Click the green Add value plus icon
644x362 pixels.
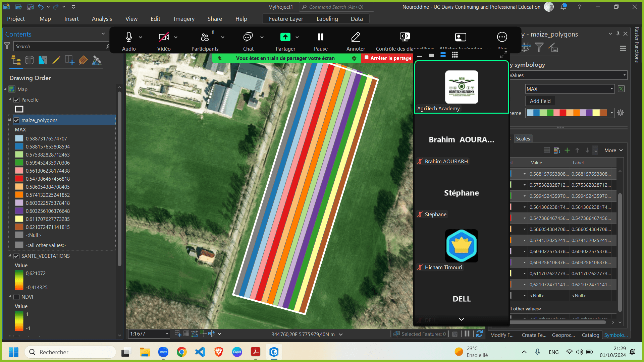(567, 150)
